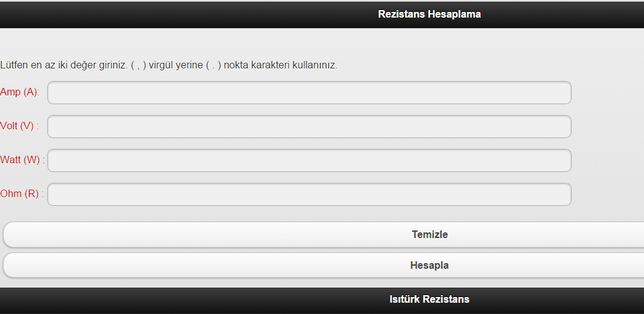This screenshot has width=644, height=314.
Task: Activate the wattage entry box
Action: click(x=309, y=161)
